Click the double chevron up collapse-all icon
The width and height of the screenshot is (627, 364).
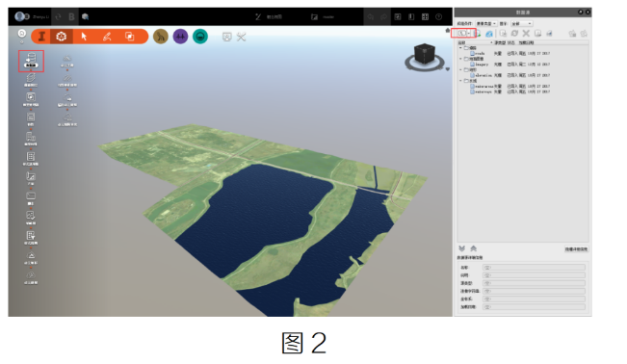click(x=474, y=248)
